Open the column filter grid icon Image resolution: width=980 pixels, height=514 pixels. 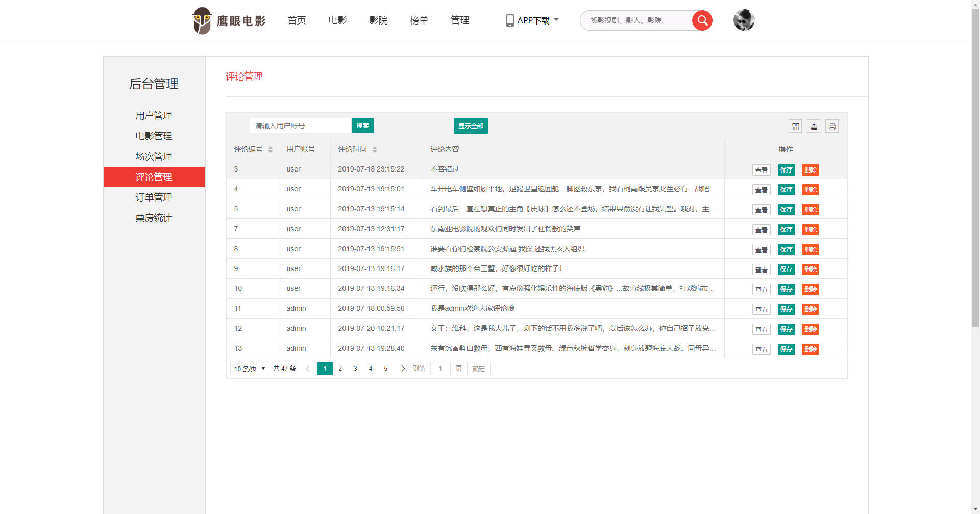(795, 126)
